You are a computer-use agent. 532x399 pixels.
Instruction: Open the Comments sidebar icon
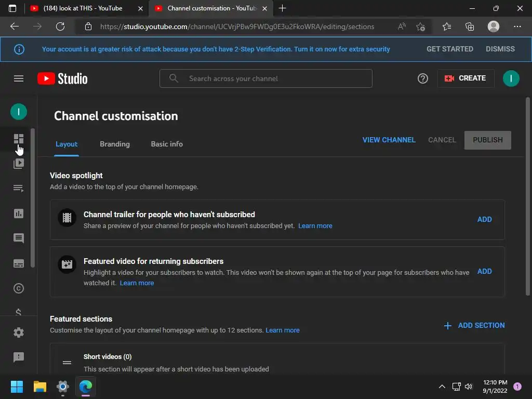tap(19, 238)
